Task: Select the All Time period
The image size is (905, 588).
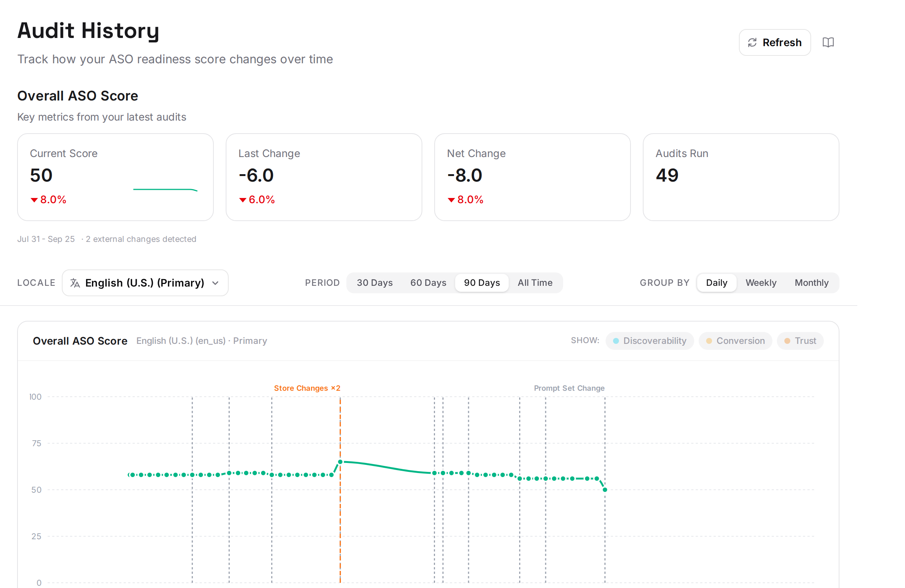Action: (535, 283)
